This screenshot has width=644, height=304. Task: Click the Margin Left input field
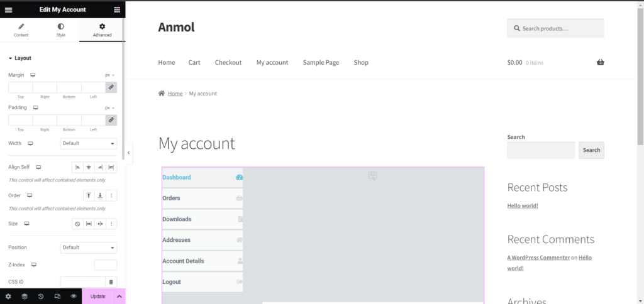(x=93, y=87)
